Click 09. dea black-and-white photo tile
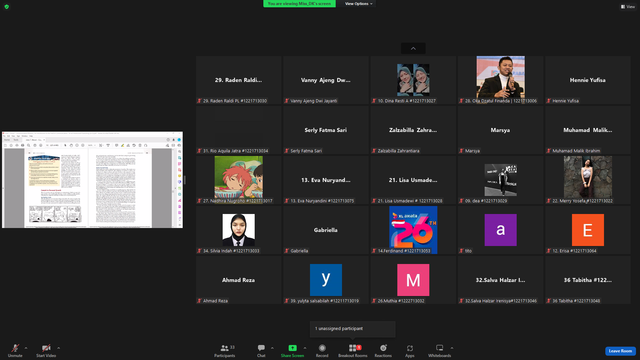640x360 pixels. click(500, 180)
